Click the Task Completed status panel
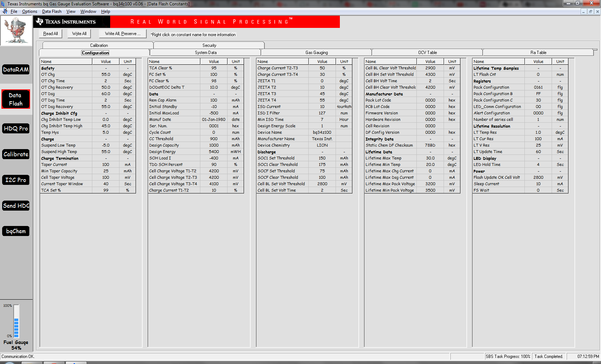Screen dimensions: 601x364 (549, 356)
